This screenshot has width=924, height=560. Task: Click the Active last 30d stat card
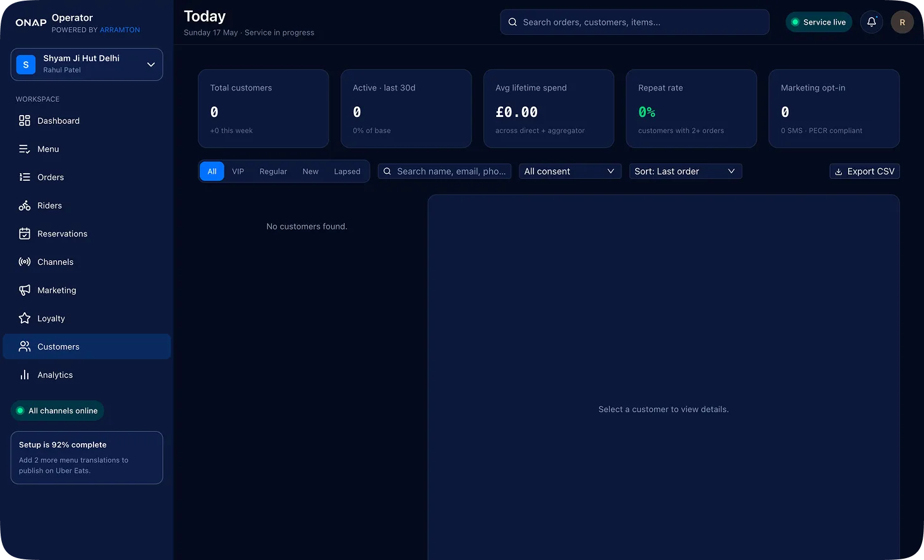pyautogui.click(x=406, y=109)
